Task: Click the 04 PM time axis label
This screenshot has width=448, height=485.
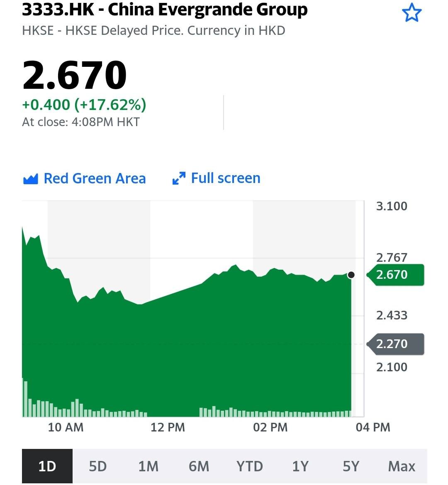Action: 373,427
